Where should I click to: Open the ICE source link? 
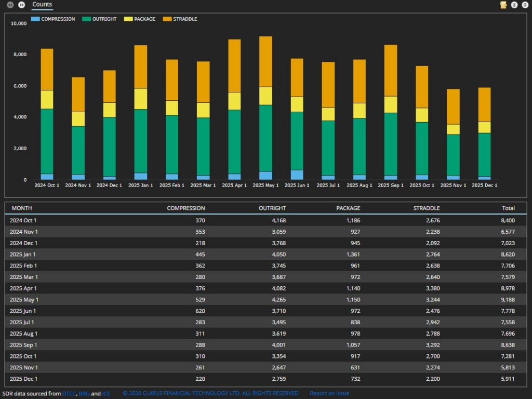[106, 394]
